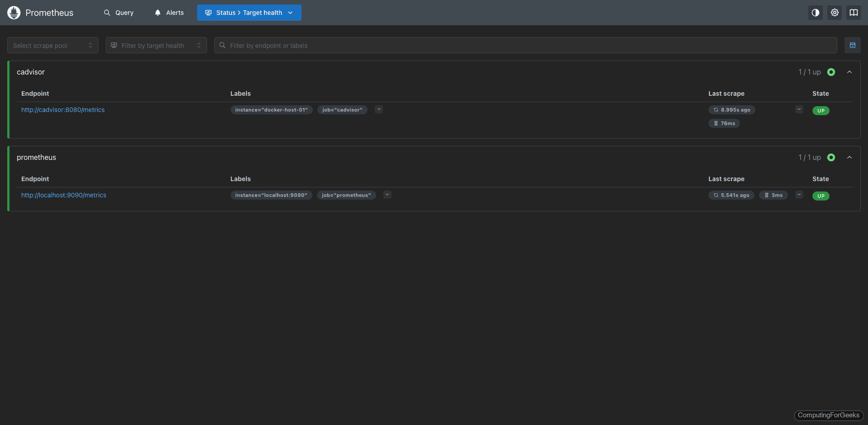Open the Select scrape pool dropdown
Screen dimensions: 868x425
click(x=52, y=45)
